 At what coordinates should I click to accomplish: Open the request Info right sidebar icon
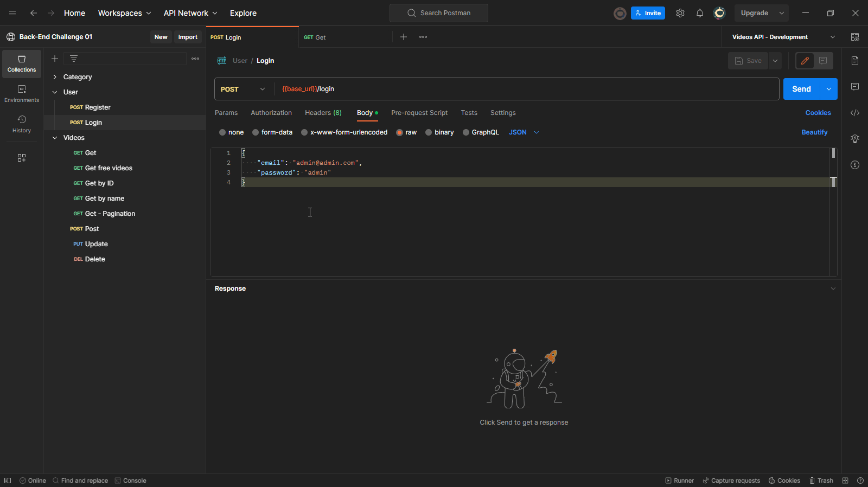855,165
